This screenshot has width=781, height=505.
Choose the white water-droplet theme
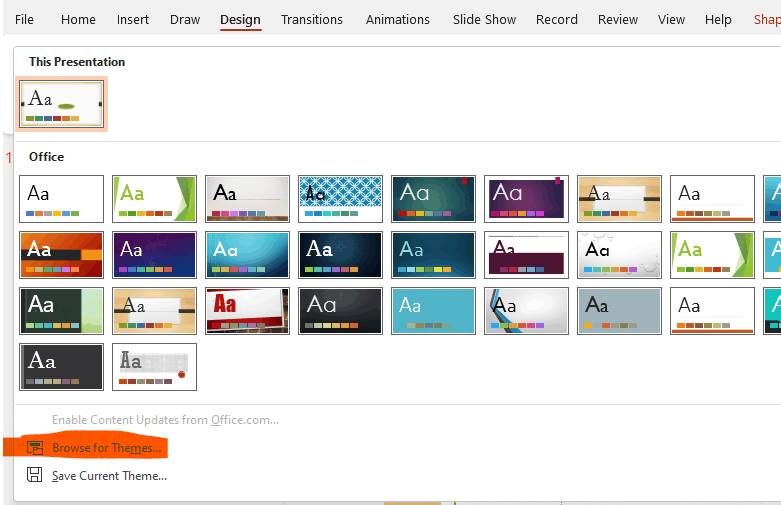(619, 254)
